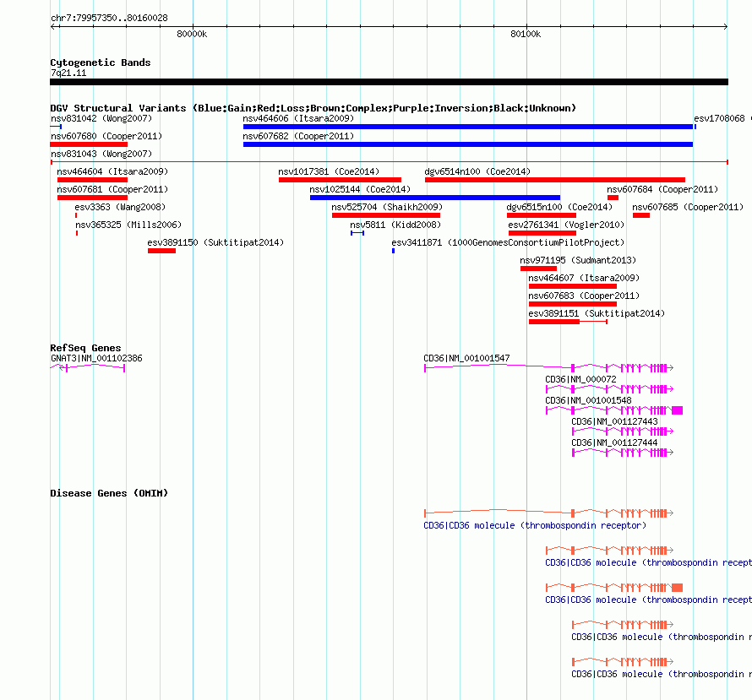
Task: Click esv3891151 (Suktitipat2014) label
Action: 597,313
